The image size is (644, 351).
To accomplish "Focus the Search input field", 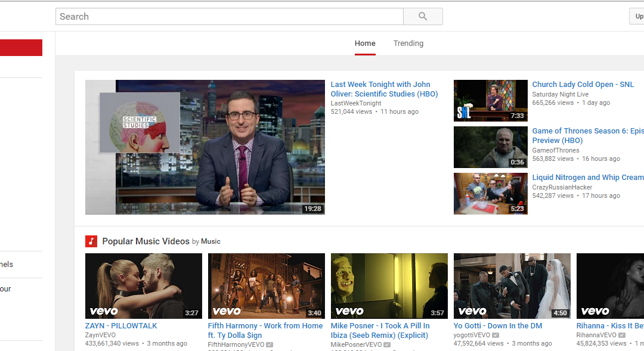I will (229, 17).
